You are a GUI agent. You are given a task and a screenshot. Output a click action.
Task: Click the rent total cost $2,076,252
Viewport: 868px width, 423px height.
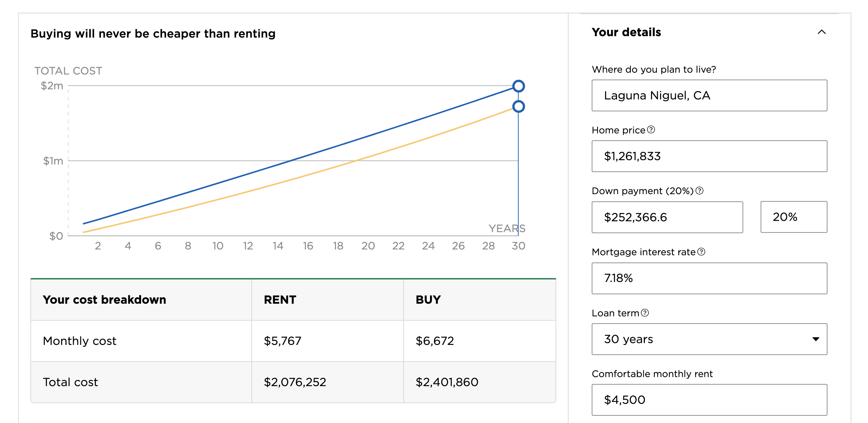(x=295, y=382)
